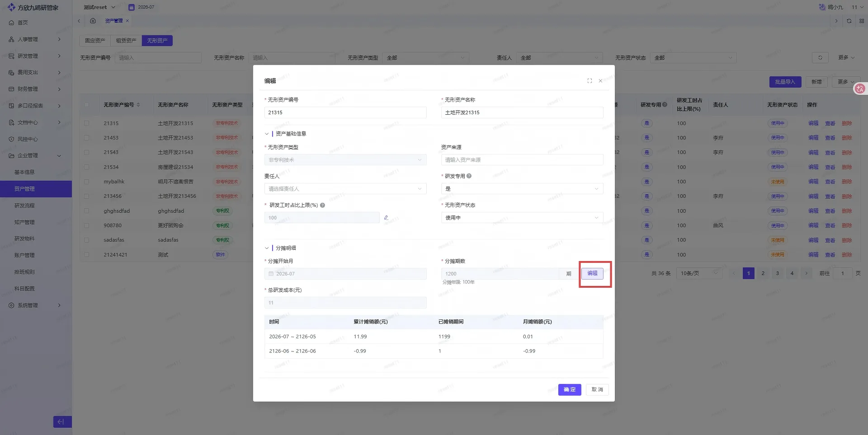The height and width of the screenshot is (435, 868).
Task: Click the 无形资产名称 field with 土地开发21315
Action: 522,112
